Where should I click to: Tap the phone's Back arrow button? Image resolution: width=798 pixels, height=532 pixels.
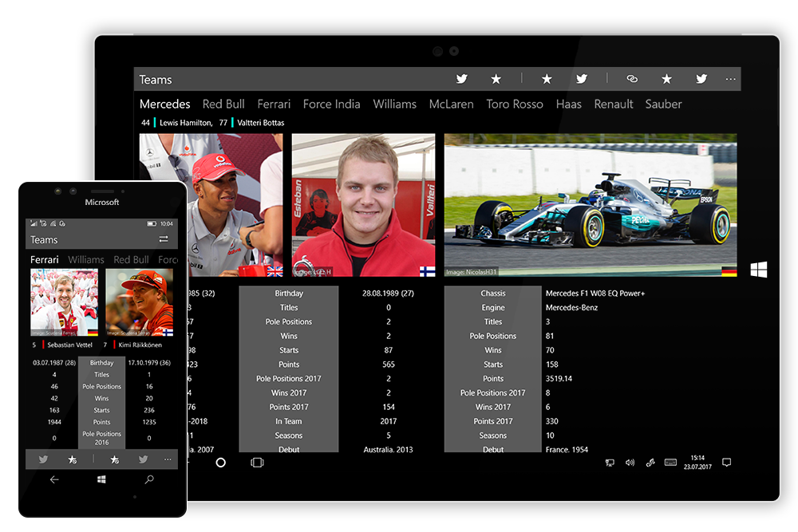(54, 479)
